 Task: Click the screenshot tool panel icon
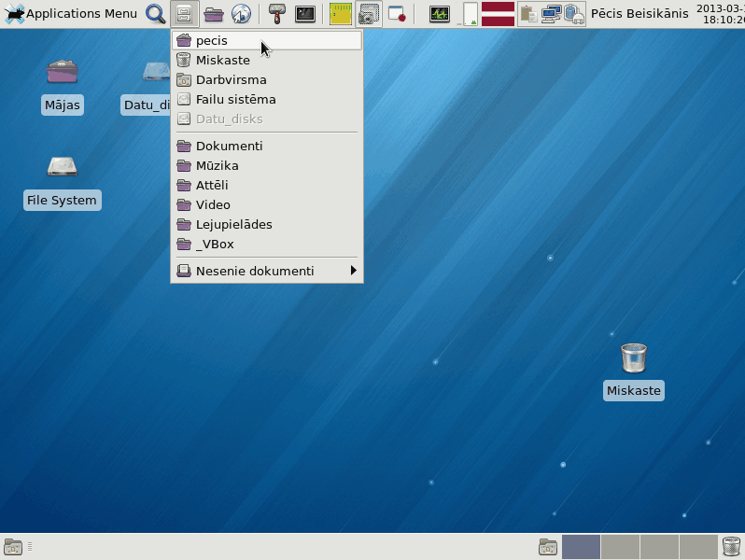pos(369,14)
